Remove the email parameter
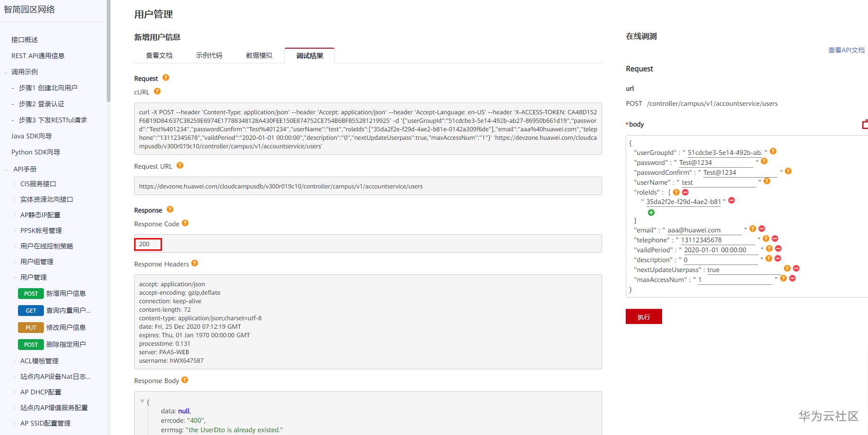The height and width of the screenshot is (435, 868). point(762,229)
